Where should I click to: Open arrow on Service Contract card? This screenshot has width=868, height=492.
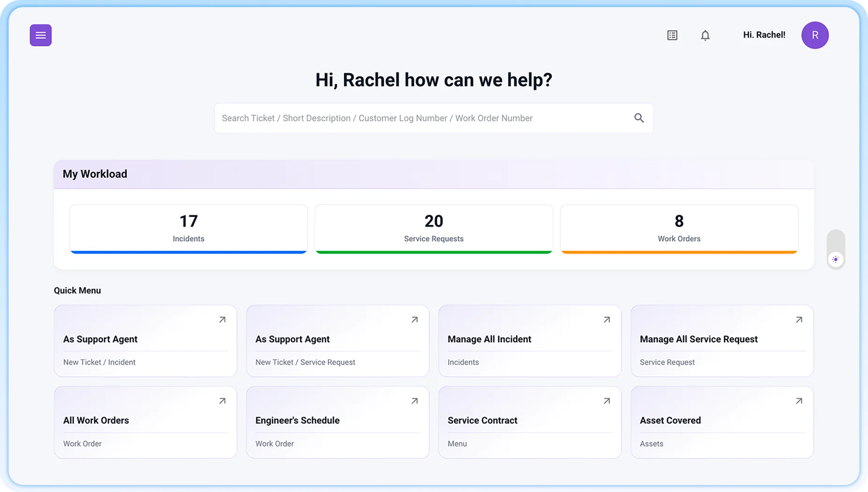tap(607, 401)
